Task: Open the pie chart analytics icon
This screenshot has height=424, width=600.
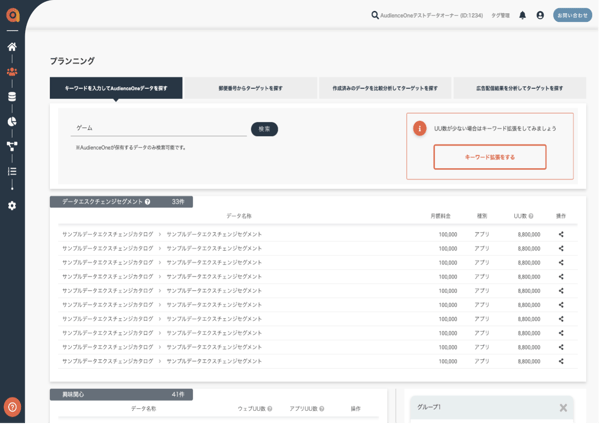Action: coord(12,122)
